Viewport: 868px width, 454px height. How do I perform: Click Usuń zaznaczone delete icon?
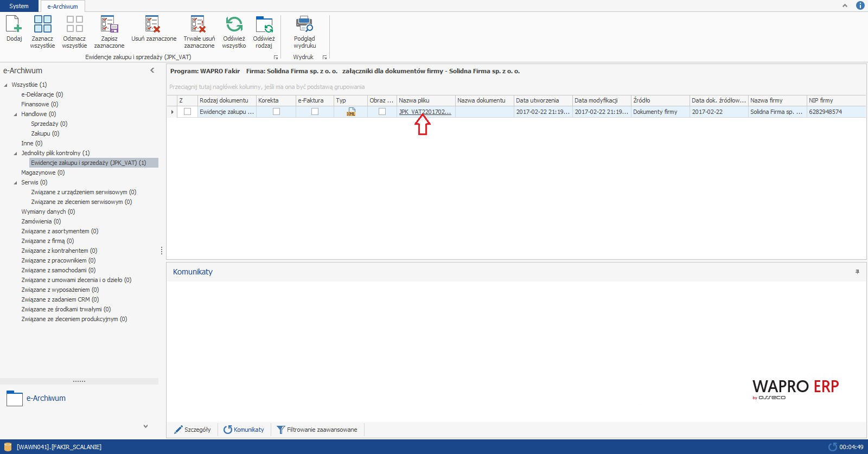[154, 24]
